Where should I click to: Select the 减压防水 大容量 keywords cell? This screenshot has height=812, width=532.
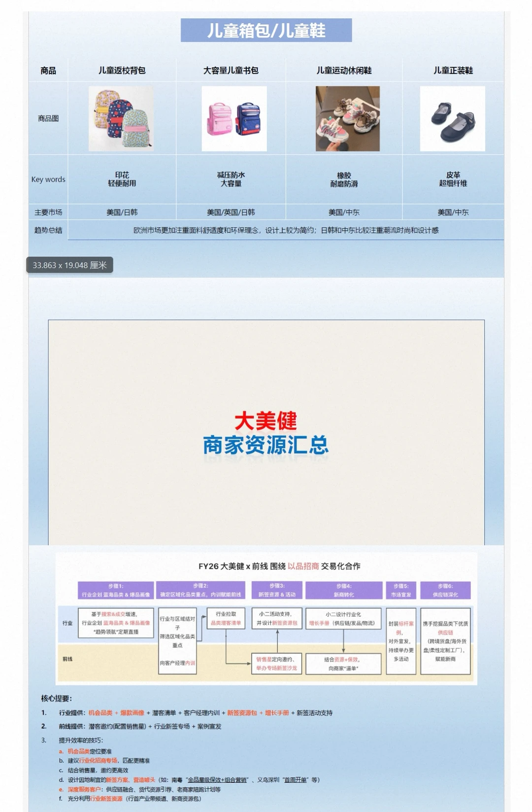tap(231, 179)
